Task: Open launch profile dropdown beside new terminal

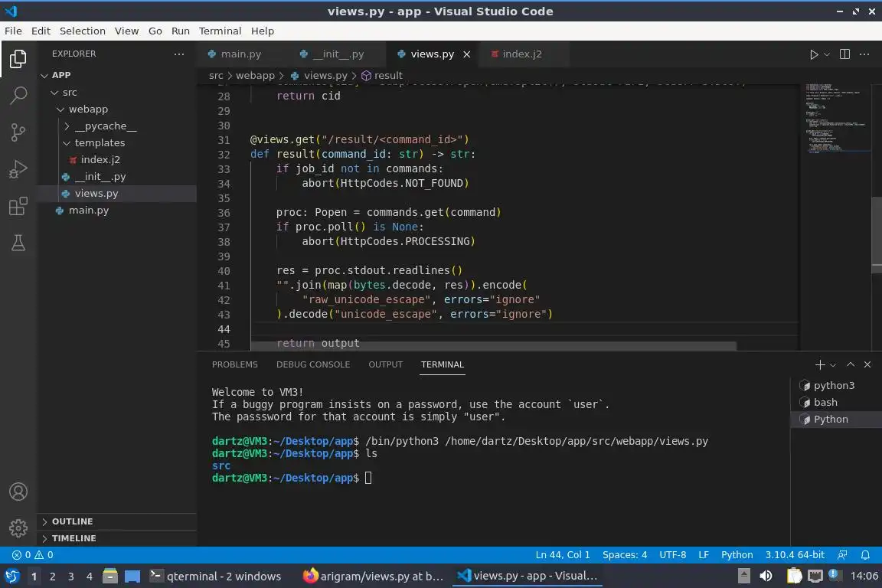Action: (833, 365)
